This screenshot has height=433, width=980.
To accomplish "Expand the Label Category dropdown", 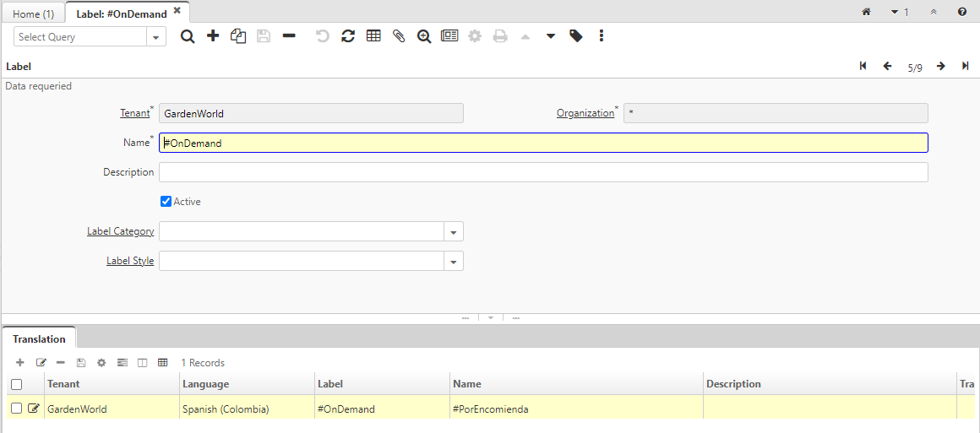I will 454,232.
